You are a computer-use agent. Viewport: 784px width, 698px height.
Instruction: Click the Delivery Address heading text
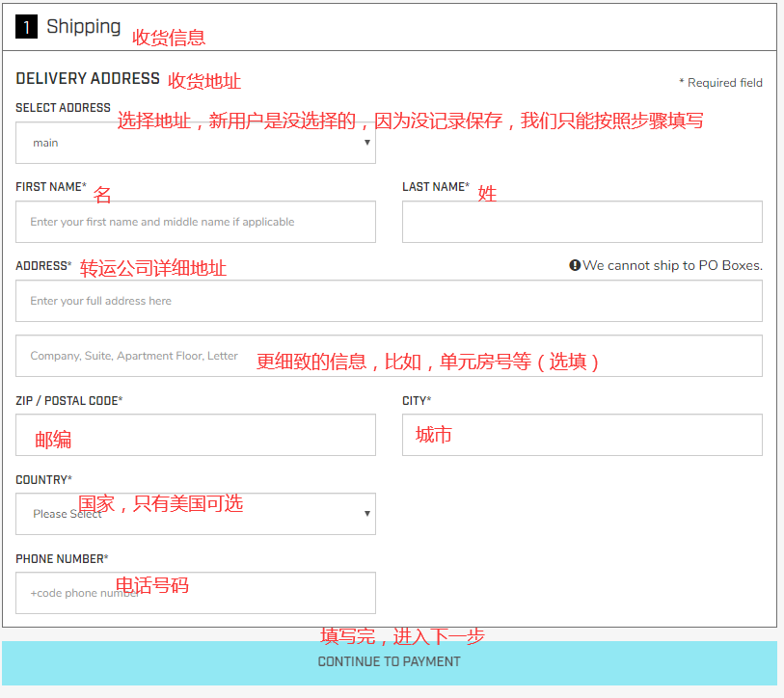pos(88,79)
